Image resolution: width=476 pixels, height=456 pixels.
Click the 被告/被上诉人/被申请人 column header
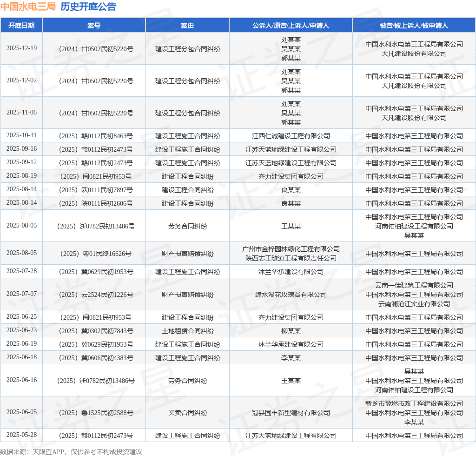click(414, 26)
